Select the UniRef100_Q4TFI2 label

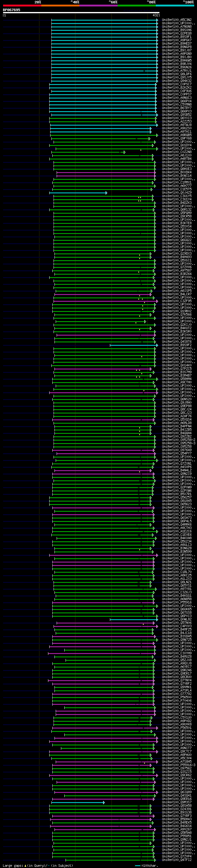tap(177, 860)
